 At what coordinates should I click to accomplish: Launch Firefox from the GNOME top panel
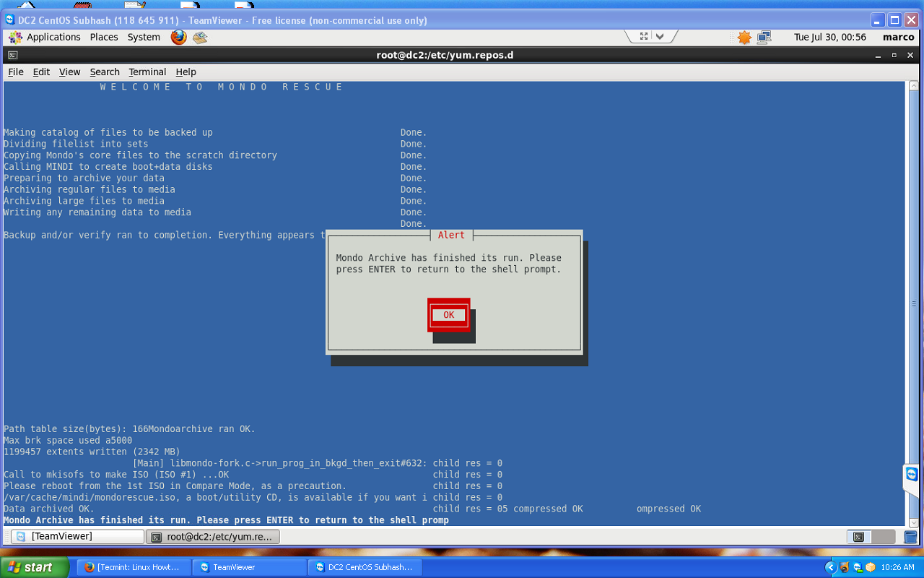point(178,37)
